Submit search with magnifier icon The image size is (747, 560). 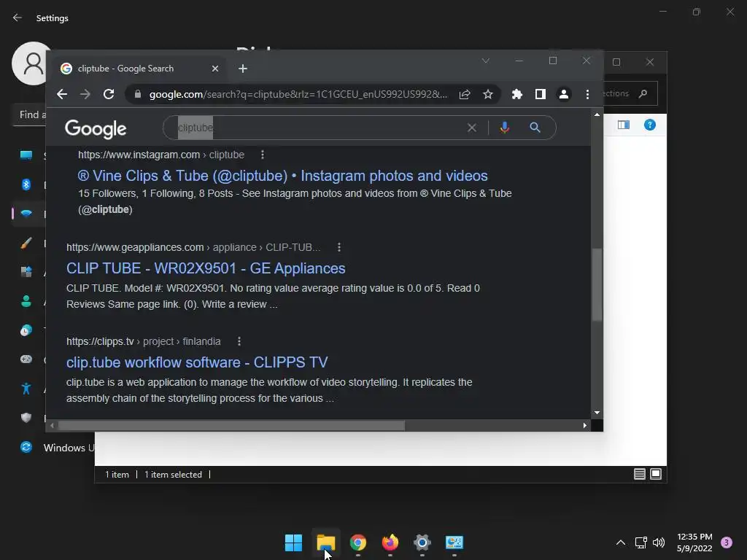[535, 128]
